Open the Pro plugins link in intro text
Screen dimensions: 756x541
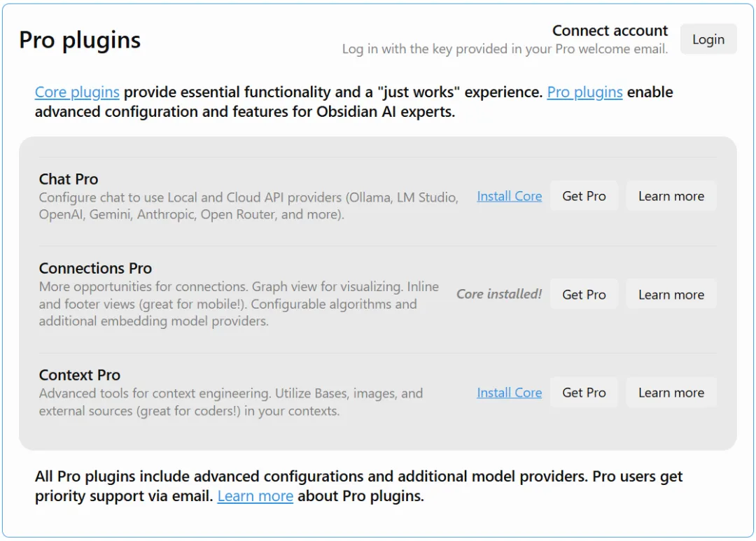pos(584,92)
